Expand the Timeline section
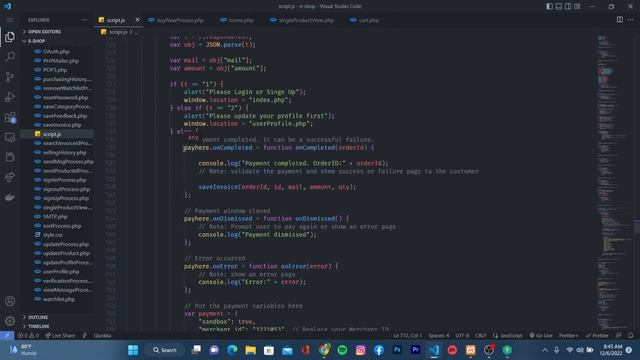 tap(57, 326)
